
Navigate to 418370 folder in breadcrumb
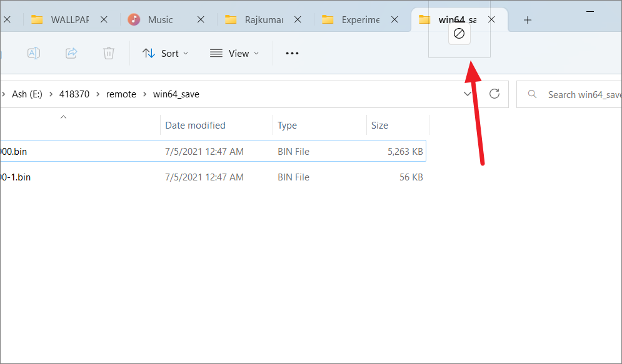coord(74,94)
